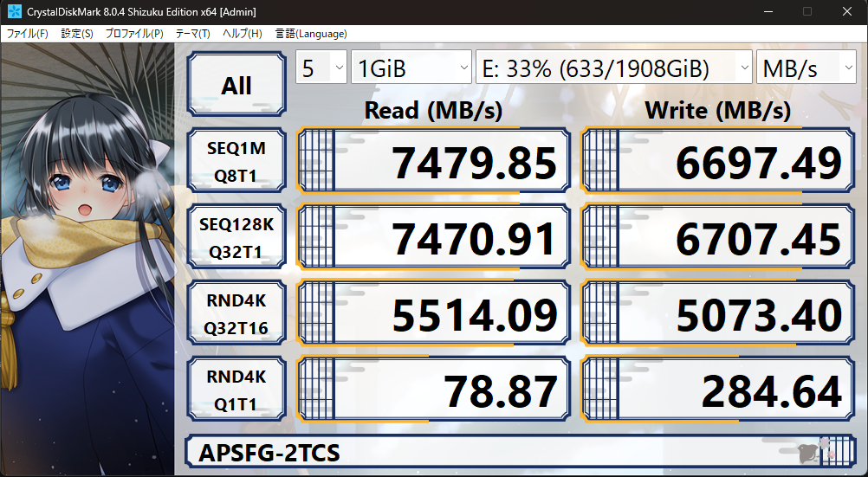Viewport: 868px width, 477px height.
Task: Click the Read (MB/s) column header
Action: 433,110
